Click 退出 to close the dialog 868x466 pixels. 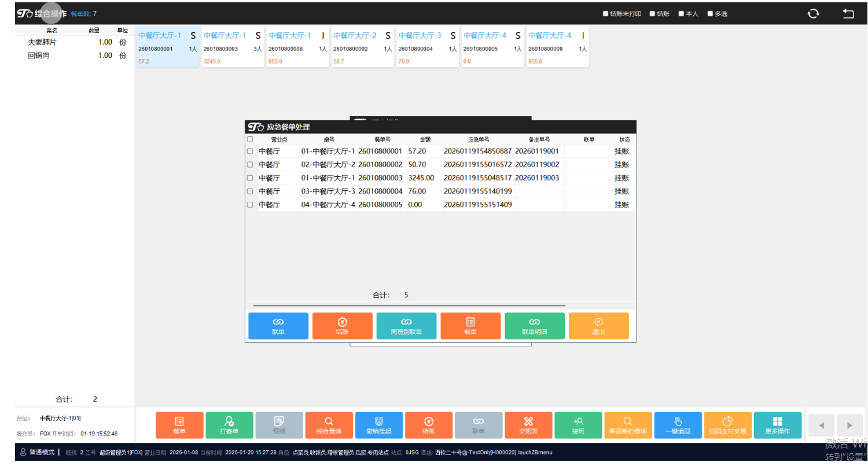(x=598, y=326)
